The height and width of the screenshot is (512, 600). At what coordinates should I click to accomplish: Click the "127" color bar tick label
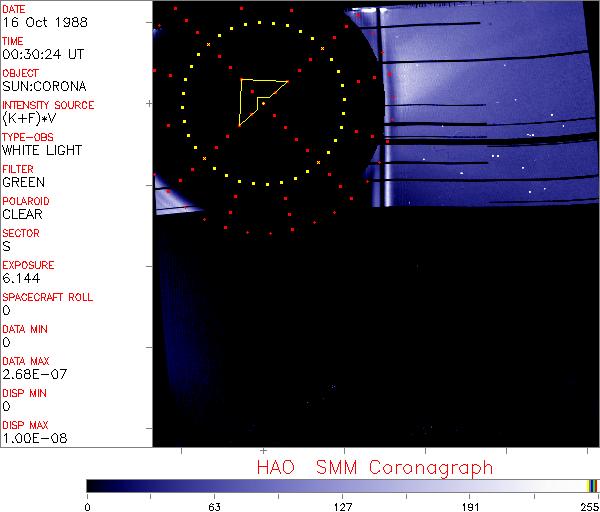coord(342,505)
